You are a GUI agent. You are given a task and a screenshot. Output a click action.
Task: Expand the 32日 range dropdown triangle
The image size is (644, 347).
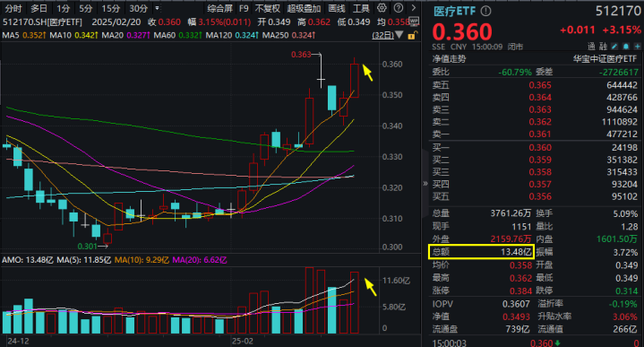pos(399,35)
